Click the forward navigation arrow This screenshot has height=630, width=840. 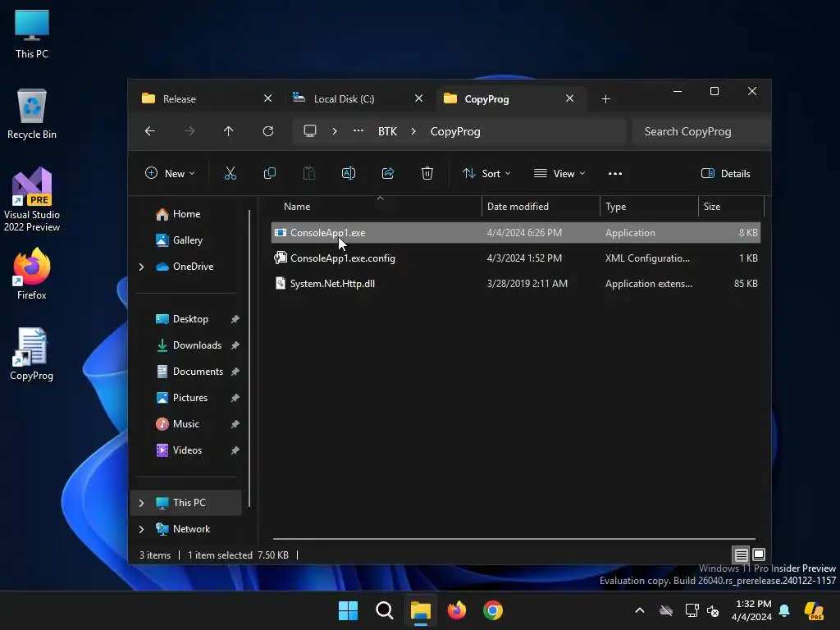(x=189, y=131)
